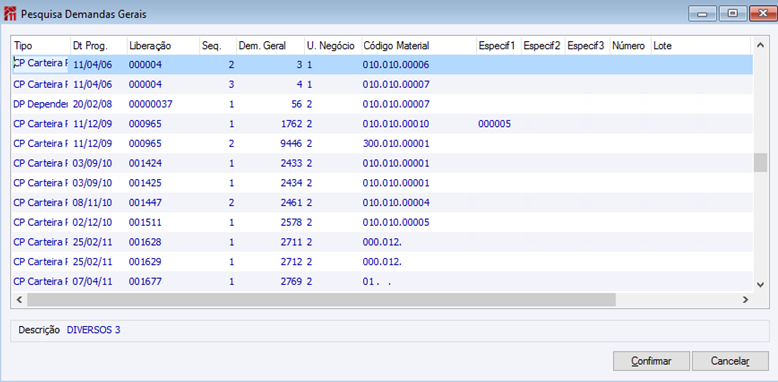This screenshot has height=382, width=778.
Task: Close the Pesquisa Demandas Gerais window
Action: (762, 14)
